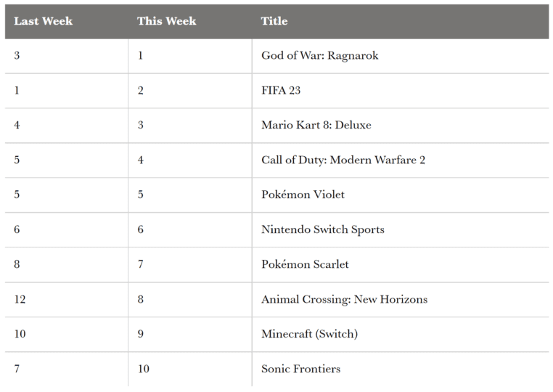Click the 'Title' column header
553x392 pixels.
pos(274,21)
